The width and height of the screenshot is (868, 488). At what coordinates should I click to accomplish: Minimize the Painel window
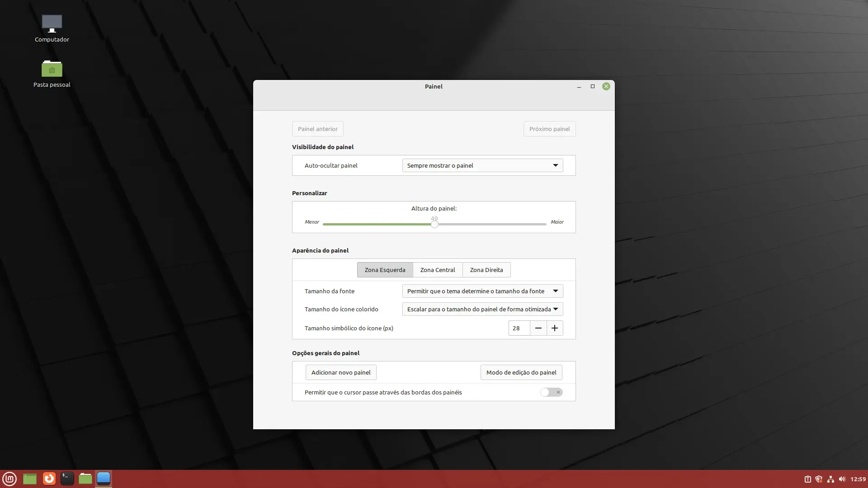click(579, 86)
